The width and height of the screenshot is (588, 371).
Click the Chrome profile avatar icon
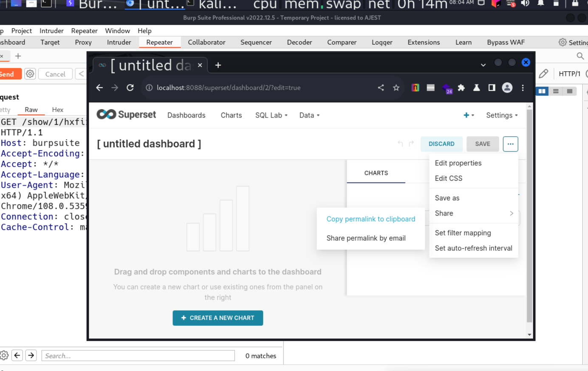[507, 87]
